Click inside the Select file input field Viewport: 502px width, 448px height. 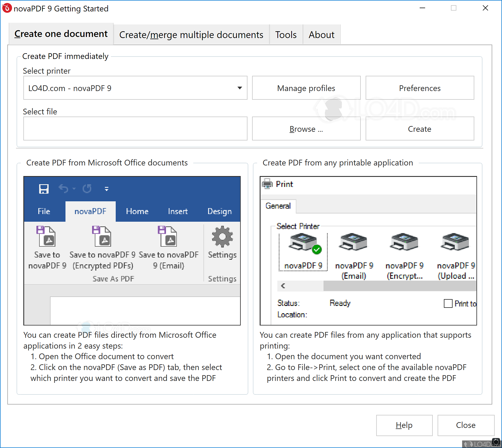(135, 128)
